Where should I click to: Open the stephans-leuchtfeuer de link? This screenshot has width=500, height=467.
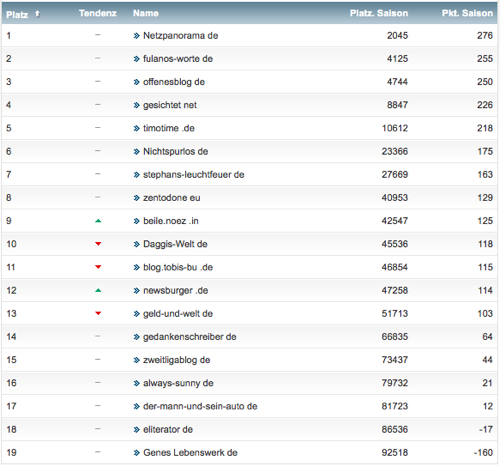pos(193,175)
